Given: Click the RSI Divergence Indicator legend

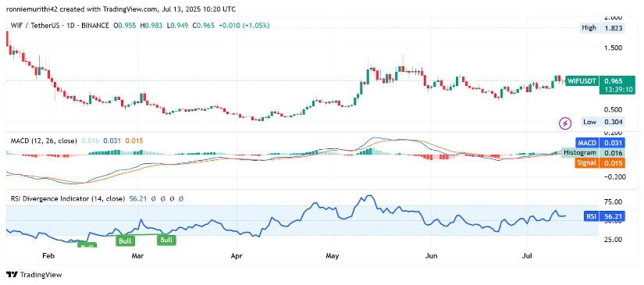Looking at the screenshot, I should (x=67, y=199).
